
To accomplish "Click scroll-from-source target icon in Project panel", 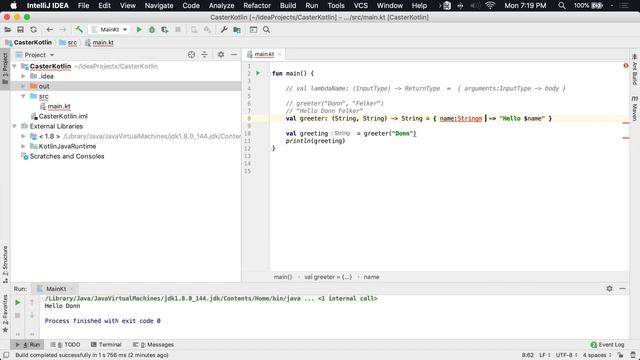I will coord(191,54).
